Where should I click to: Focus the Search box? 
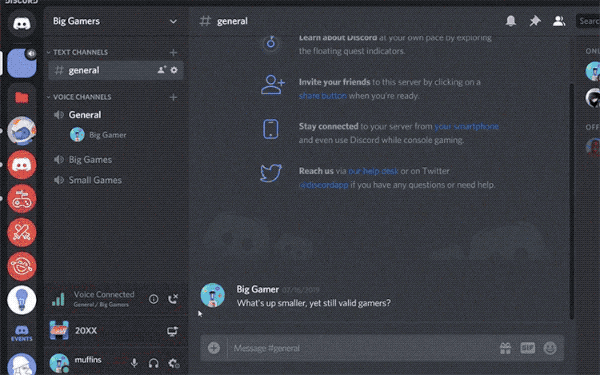(588, 21)
